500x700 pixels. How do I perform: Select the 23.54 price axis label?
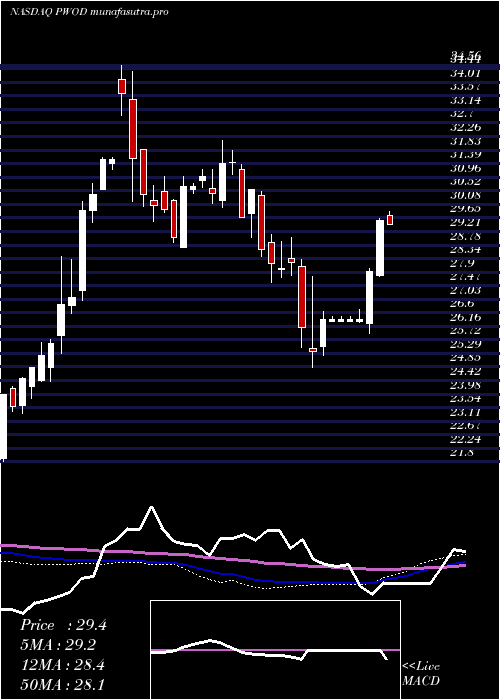pos(465,398)
